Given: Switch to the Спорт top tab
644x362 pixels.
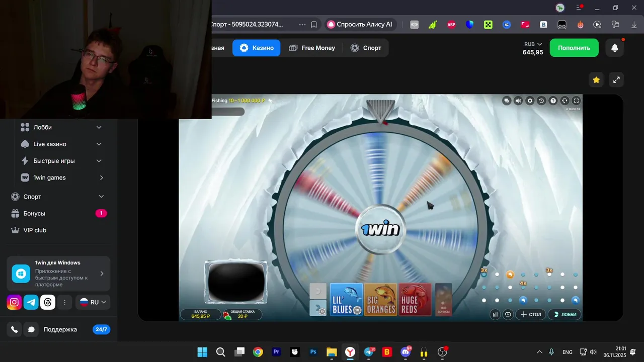Looking at the screenshot, I should click(x=366, y=48).
